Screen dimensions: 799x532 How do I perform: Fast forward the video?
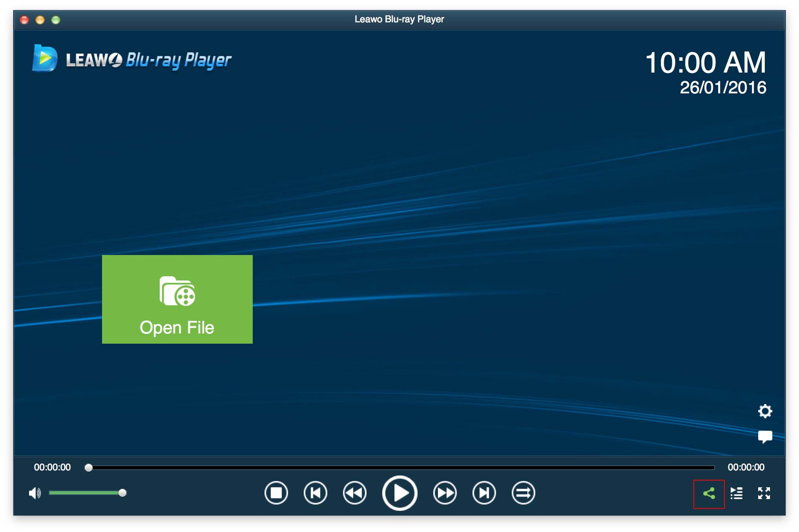[445, 493]
